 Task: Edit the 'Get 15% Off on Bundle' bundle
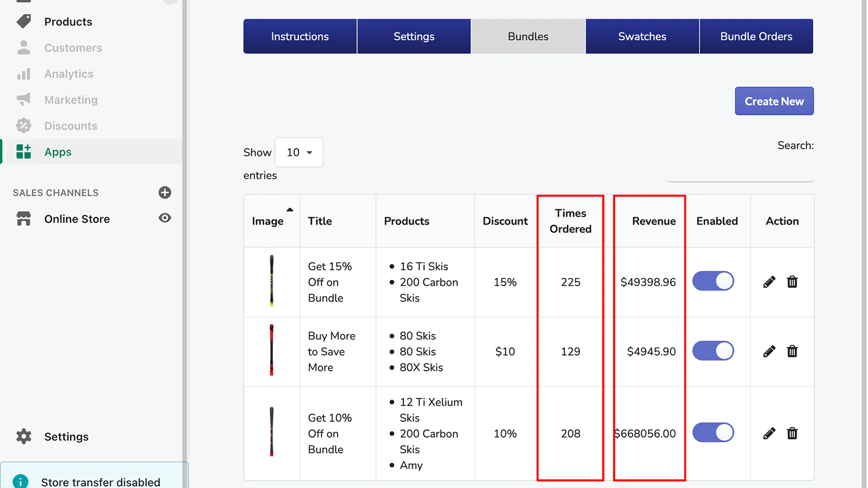tap(769, 281)
